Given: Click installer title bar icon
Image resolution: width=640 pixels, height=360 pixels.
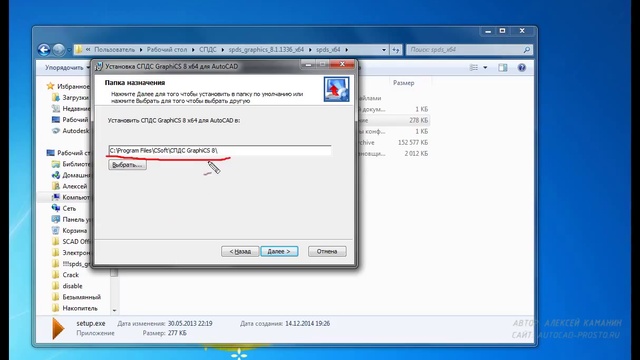Looking at the screenshot, I should click(x=99, y=66).
